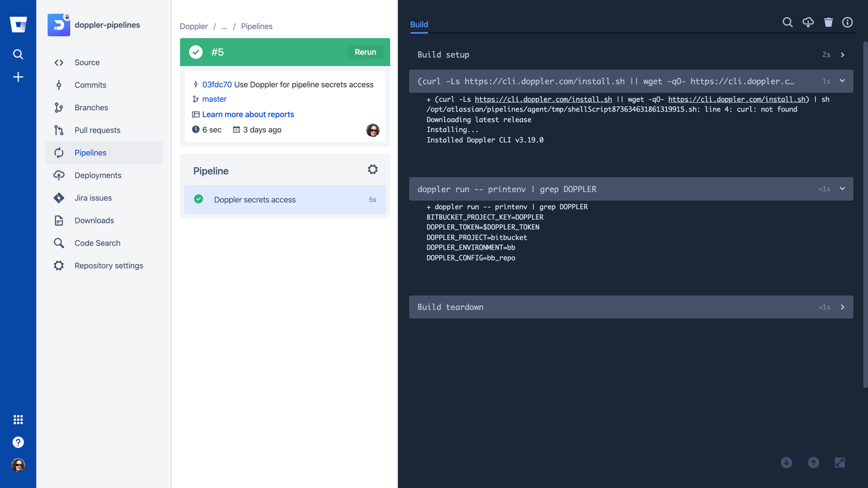Click the '3 days ago' date text
The width and height of the screenshot is (868, 488).
pyautogui.click(x=262, y=130)
